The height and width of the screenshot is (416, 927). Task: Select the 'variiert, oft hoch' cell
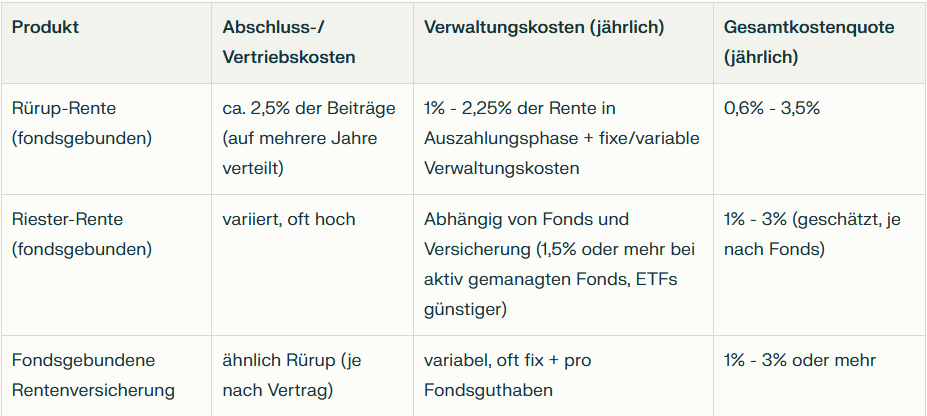(289, 219)
